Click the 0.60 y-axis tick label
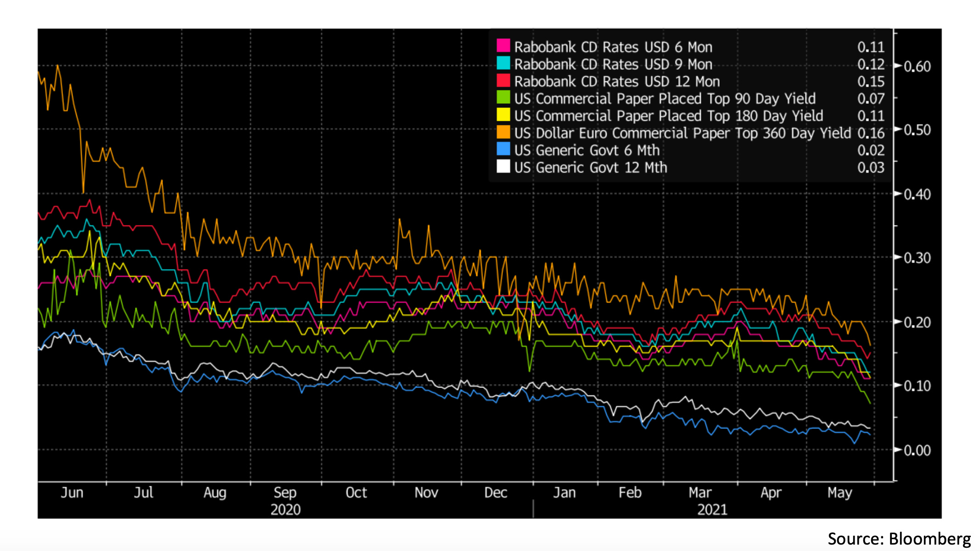 point(917,67)
